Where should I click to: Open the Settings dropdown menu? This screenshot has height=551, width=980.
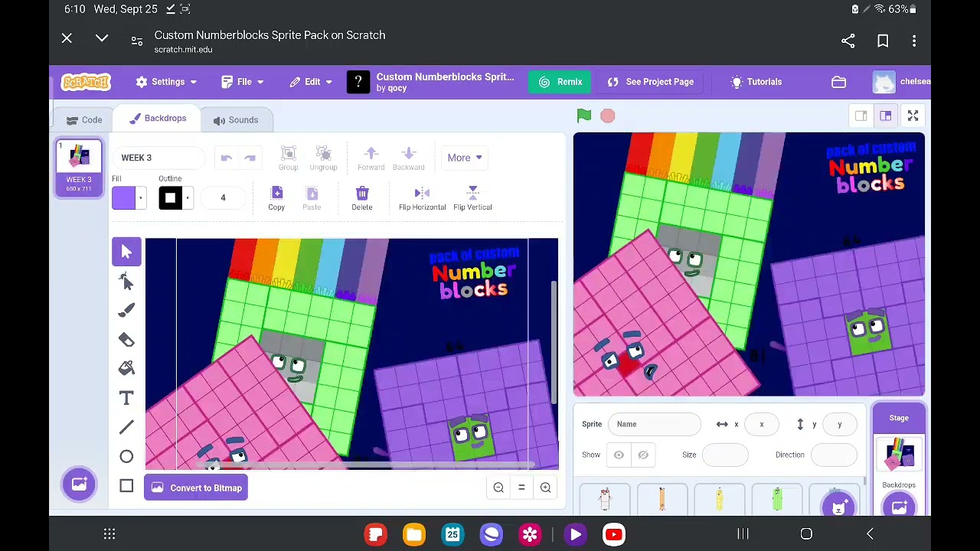point(166,82)
